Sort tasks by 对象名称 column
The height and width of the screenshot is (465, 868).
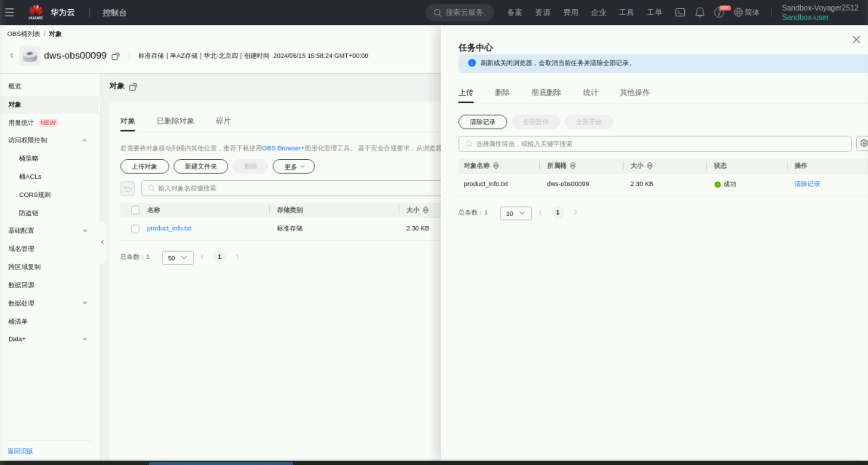pyautogui.click(x=496, y=166)
